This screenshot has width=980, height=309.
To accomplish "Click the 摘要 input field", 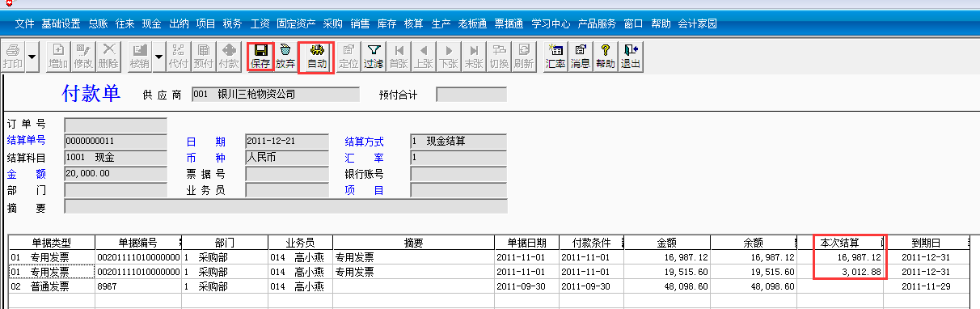I will [286, 207].
